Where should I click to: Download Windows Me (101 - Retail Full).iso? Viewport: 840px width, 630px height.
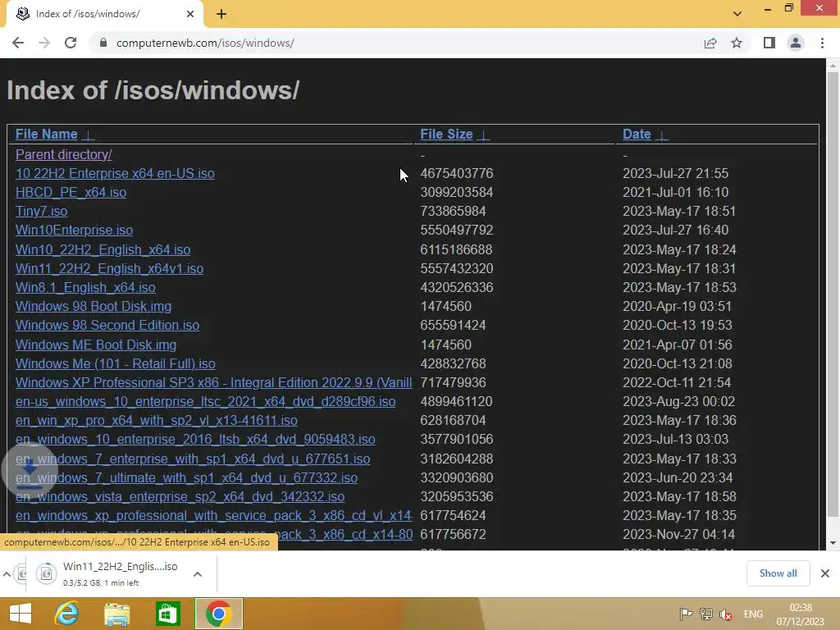click(115, 363)
